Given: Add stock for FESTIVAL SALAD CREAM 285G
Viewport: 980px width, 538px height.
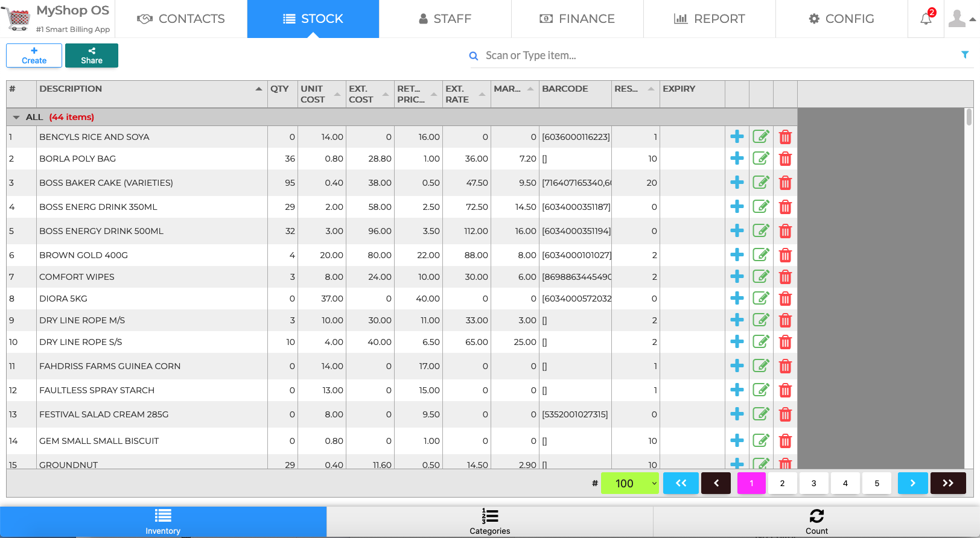Looking at the screenshot, I should point(737,414).
